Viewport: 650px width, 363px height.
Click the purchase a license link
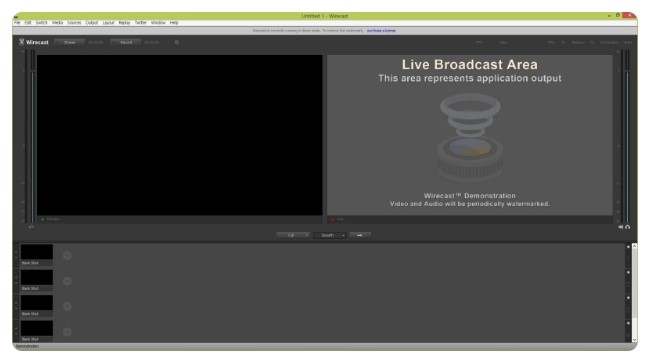coord(381,31)
